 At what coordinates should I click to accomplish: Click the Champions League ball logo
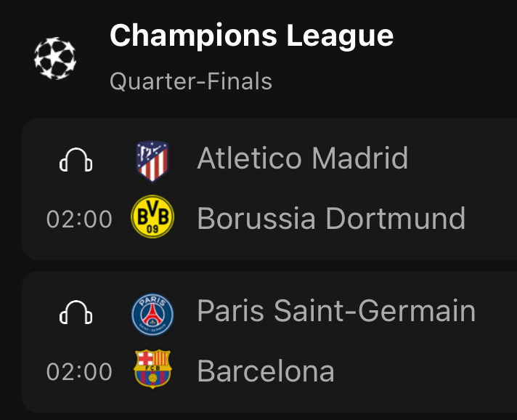(x=55, y=58)
